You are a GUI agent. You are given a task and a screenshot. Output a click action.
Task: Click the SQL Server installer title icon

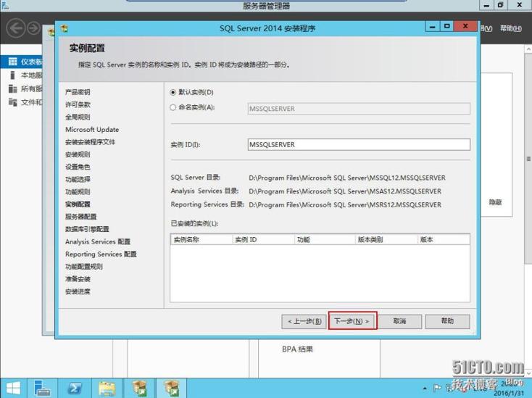point(65,28)
